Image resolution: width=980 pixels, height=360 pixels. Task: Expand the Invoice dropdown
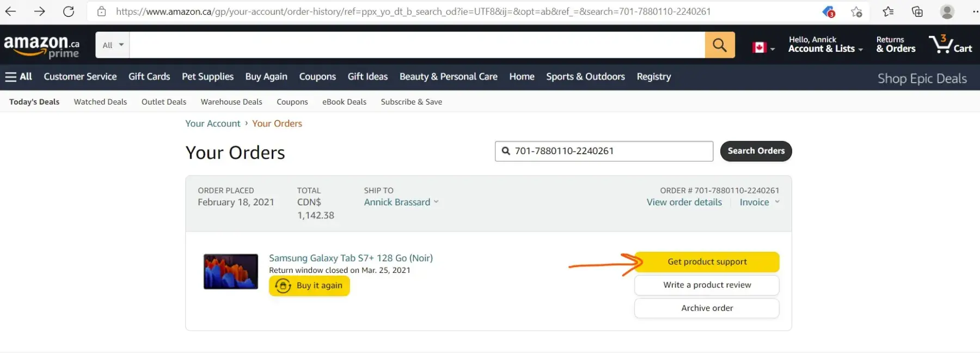759,202
